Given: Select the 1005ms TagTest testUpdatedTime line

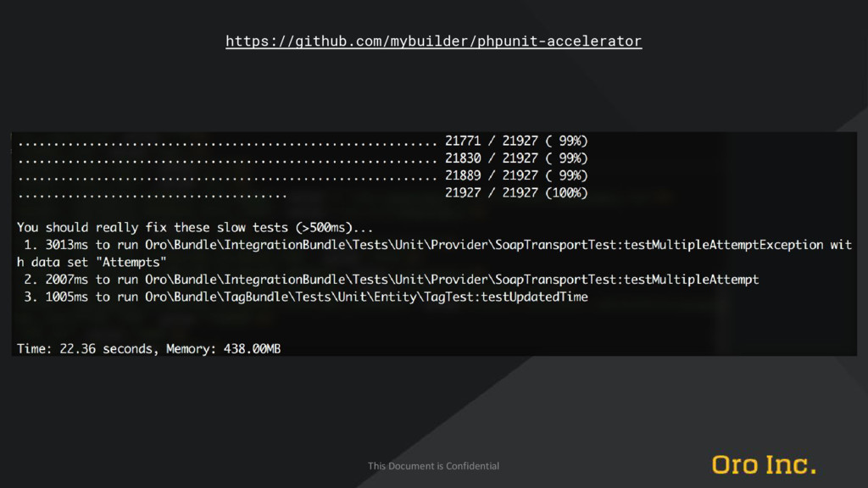Looking at the screenshot, I should point(305,297).
